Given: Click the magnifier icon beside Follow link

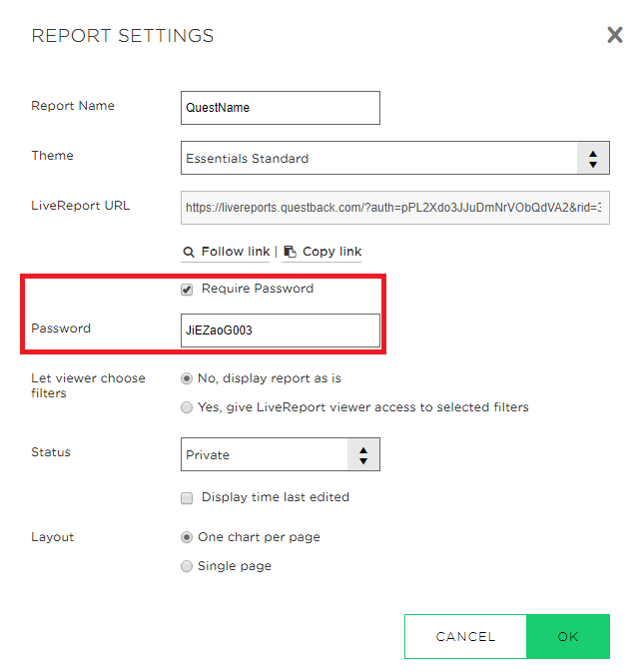Looking at the screenshot, I should [x=189, y=252].
